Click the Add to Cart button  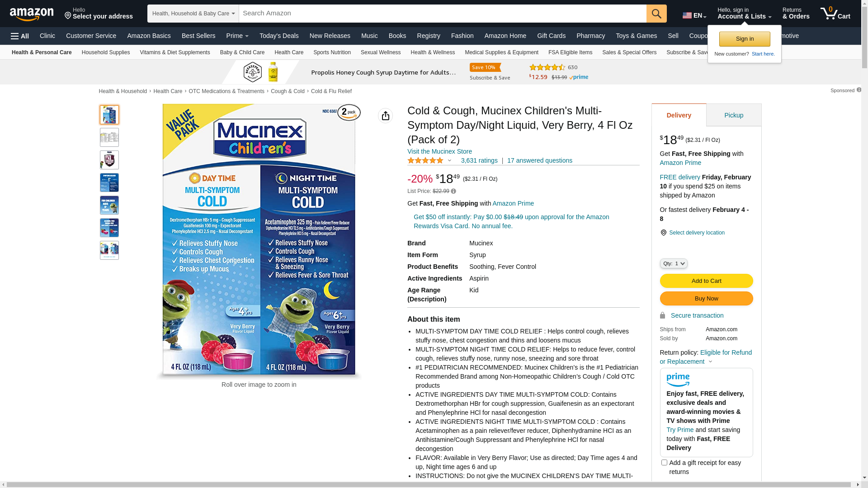706,281
